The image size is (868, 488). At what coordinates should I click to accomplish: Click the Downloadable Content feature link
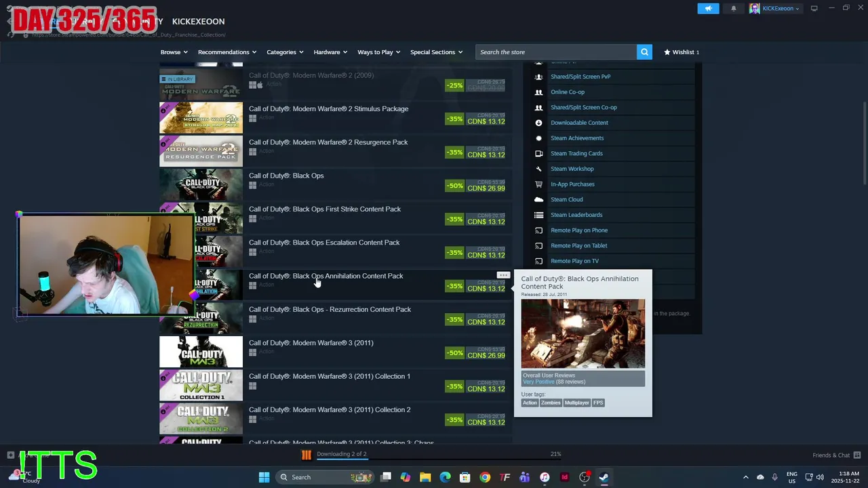point(579,123)
